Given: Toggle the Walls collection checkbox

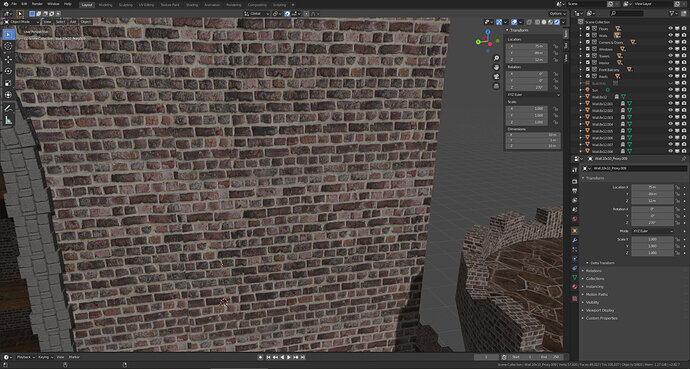Looking at the screenshot, I should pyautogui.click(x=588, y=35).
